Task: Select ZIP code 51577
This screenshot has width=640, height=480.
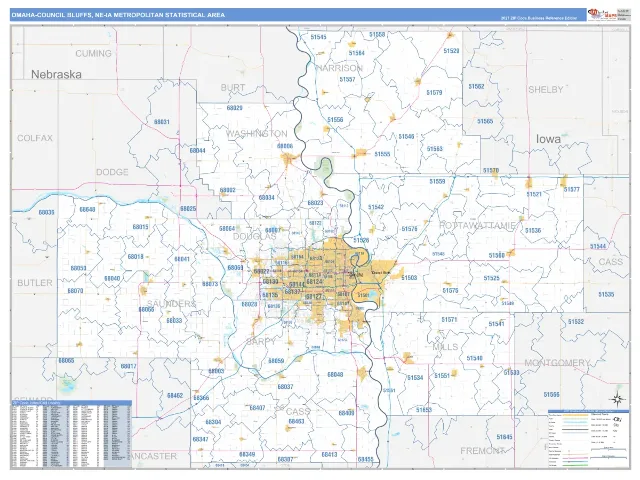Action: coord(572,190)
